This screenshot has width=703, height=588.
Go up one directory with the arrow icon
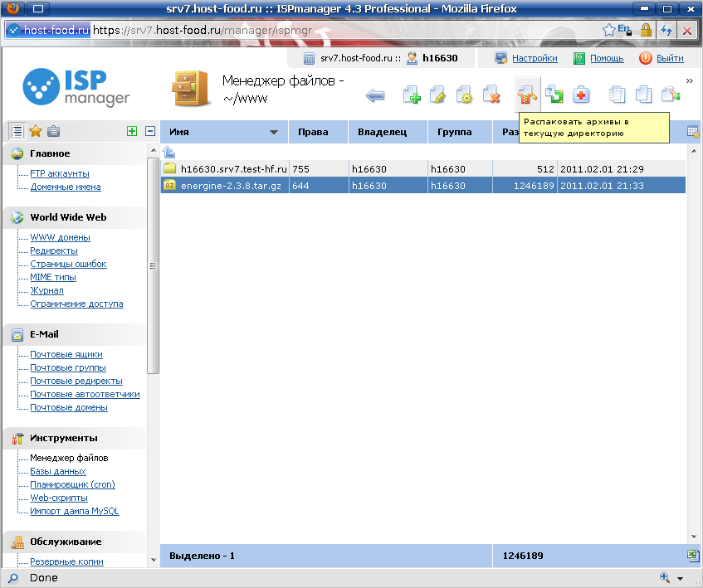pyautogui.click(x=168, y=152)
